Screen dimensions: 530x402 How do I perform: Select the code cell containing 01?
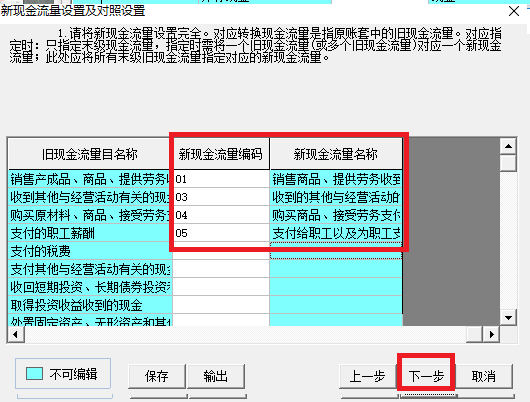coord(221,179)
